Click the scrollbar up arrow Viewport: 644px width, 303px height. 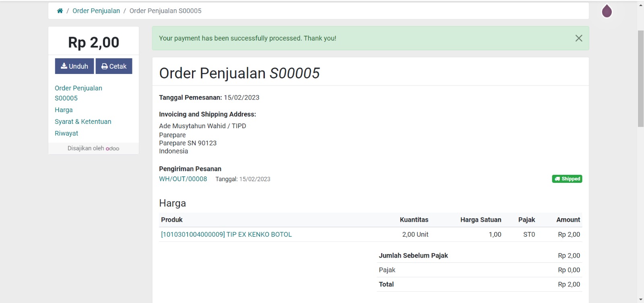pos(640,5)
